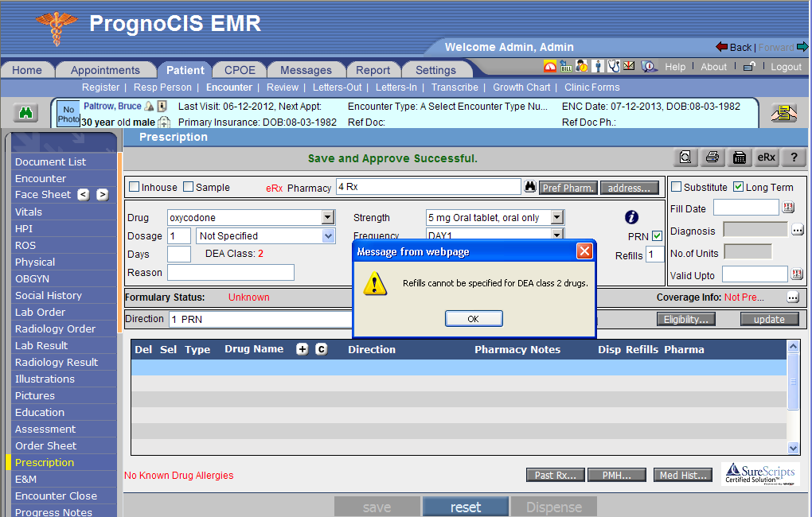This screenshot has height=517, width=812.
Task: Toggle the PRN checkbox
Action: click(657, 236)
